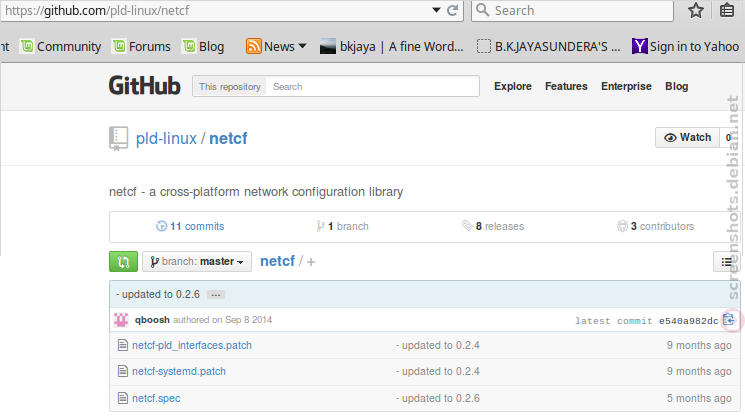Focus the browser Search box
The height and width of the screenshot is (416, 745).
pos(573,10)
